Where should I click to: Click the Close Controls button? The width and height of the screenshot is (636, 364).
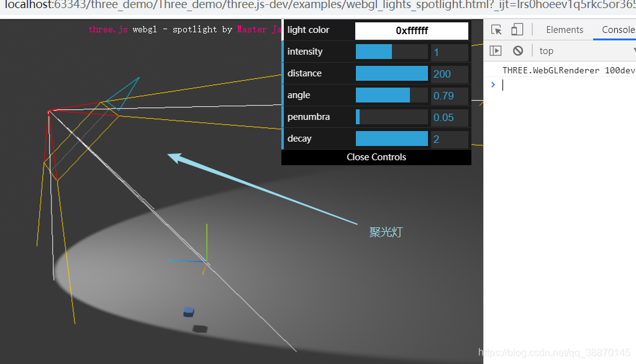[376, 157]
